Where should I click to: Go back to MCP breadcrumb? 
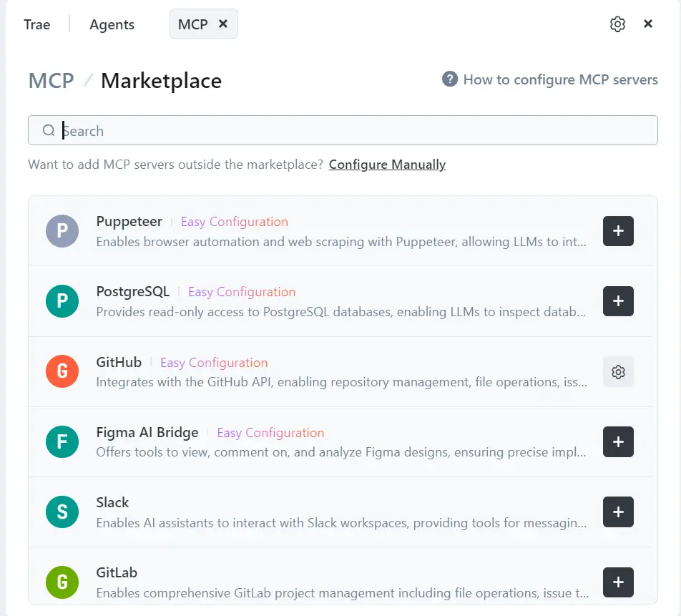coord(52,81)
